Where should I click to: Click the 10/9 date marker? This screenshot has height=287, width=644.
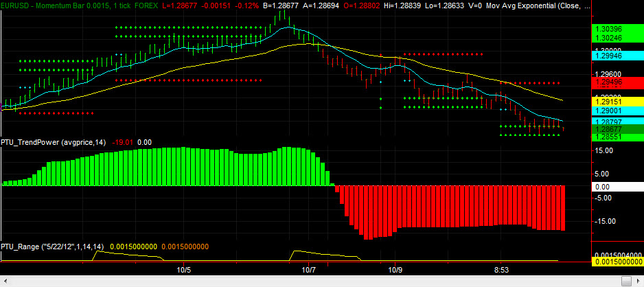click(395, 270)
